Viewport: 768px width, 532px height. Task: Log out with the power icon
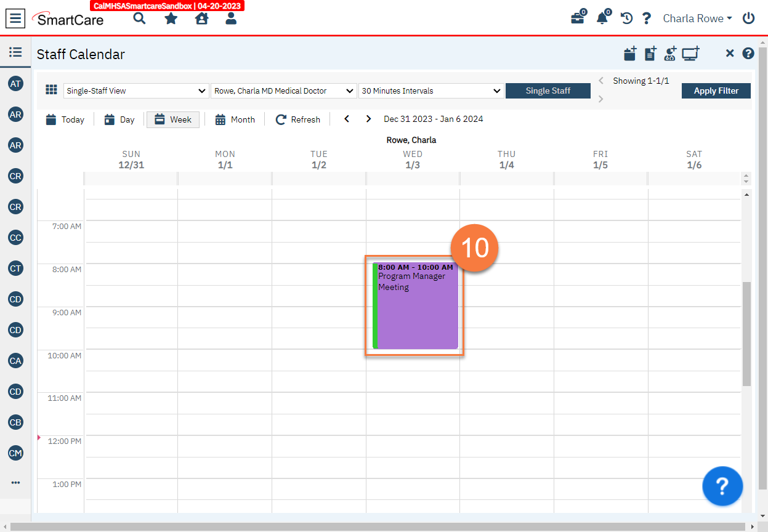click(x=748, y=18)
